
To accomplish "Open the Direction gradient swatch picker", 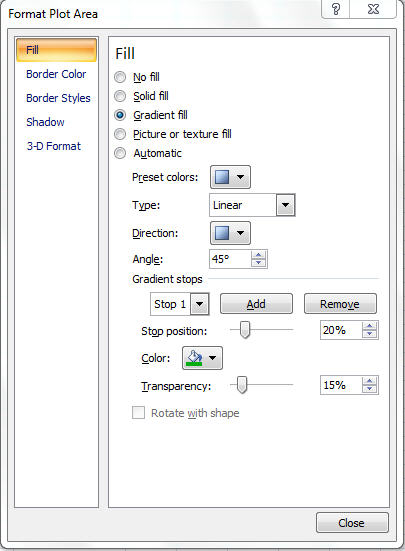I will tap(230, 233).
